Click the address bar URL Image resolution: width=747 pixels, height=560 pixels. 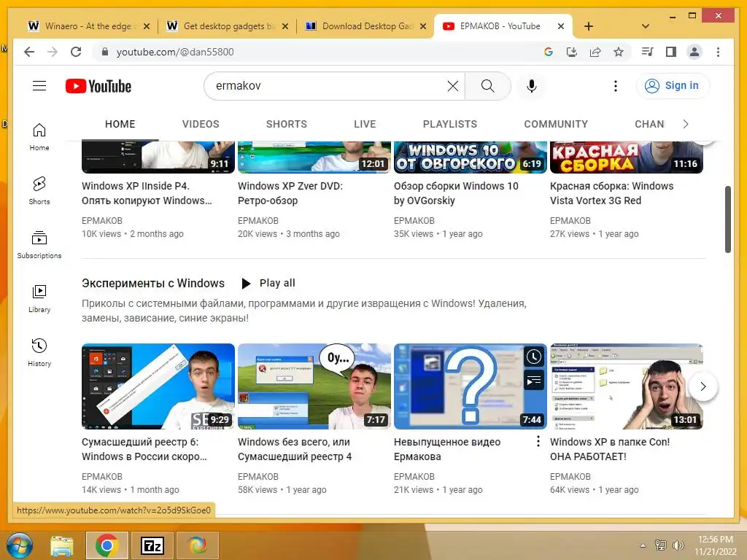click(175, 52)
